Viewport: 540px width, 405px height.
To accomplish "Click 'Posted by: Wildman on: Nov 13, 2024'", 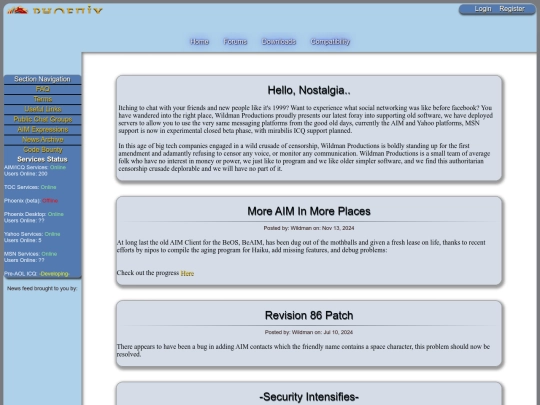I will [x=309, y=228].
